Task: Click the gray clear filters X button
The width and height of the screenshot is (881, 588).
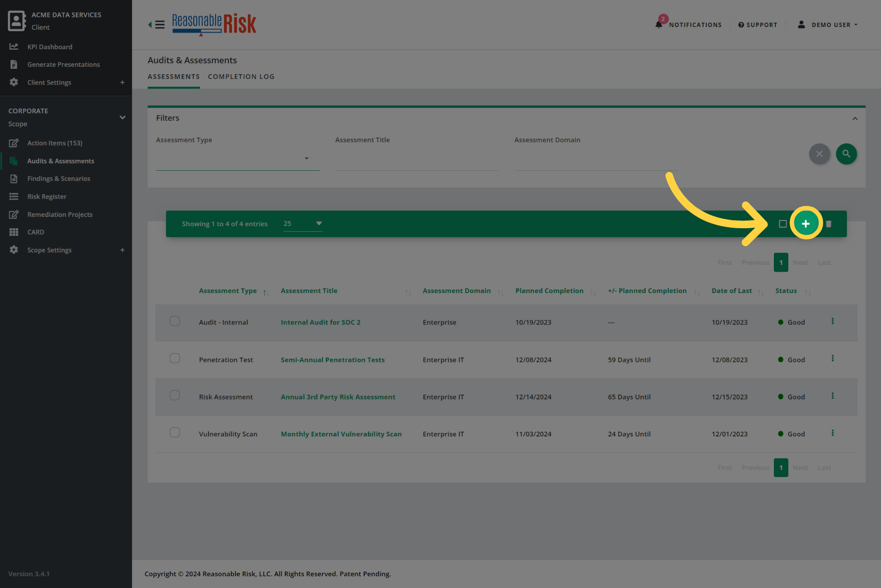Action: (819, 154)
